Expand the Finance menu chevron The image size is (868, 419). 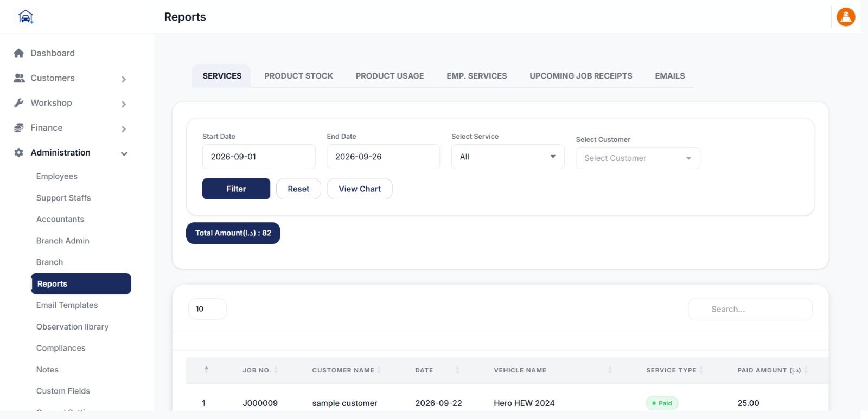coord(124,129)
